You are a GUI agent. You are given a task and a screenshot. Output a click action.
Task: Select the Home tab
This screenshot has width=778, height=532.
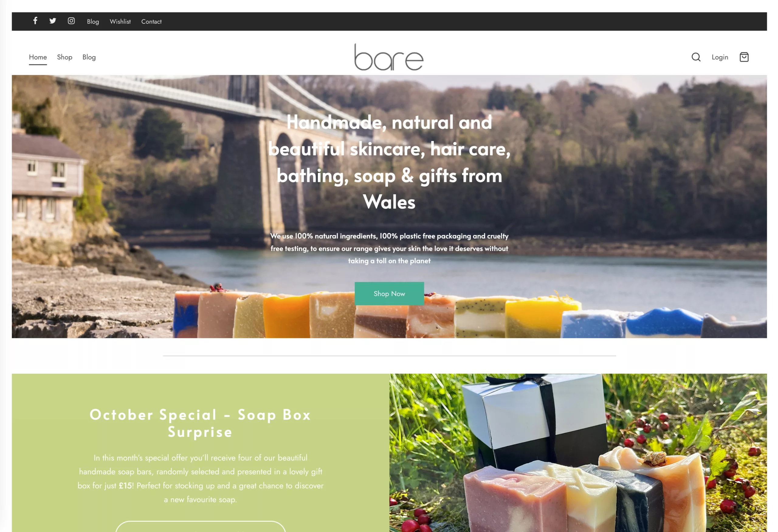coord(38,57)
